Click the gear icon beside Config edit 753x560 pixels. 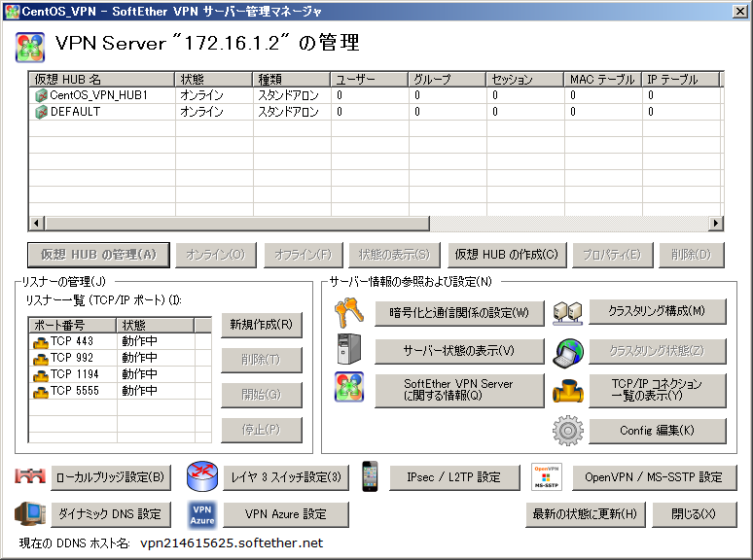568,431
